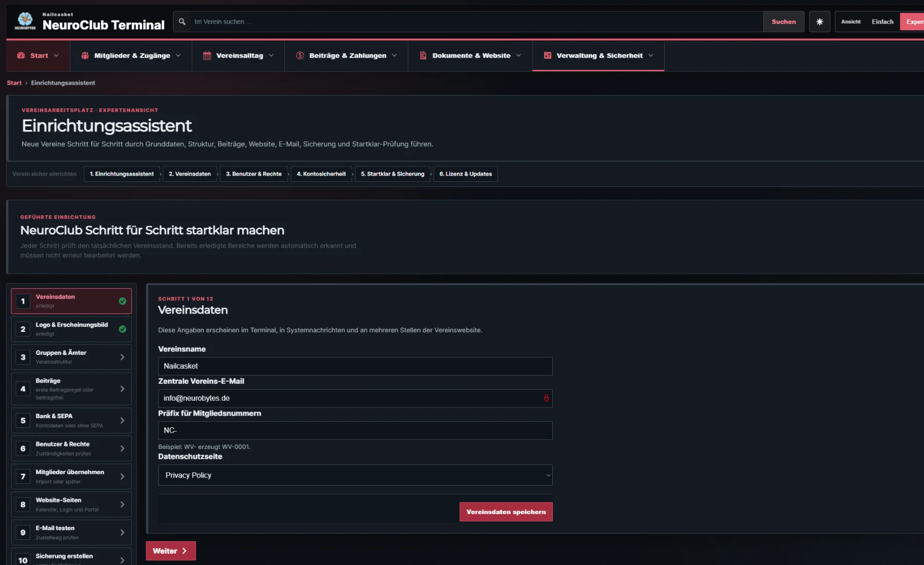Click NeuroClub Terminal title
This screenshot has width=924, height=565.
click(x=103, y=25)
